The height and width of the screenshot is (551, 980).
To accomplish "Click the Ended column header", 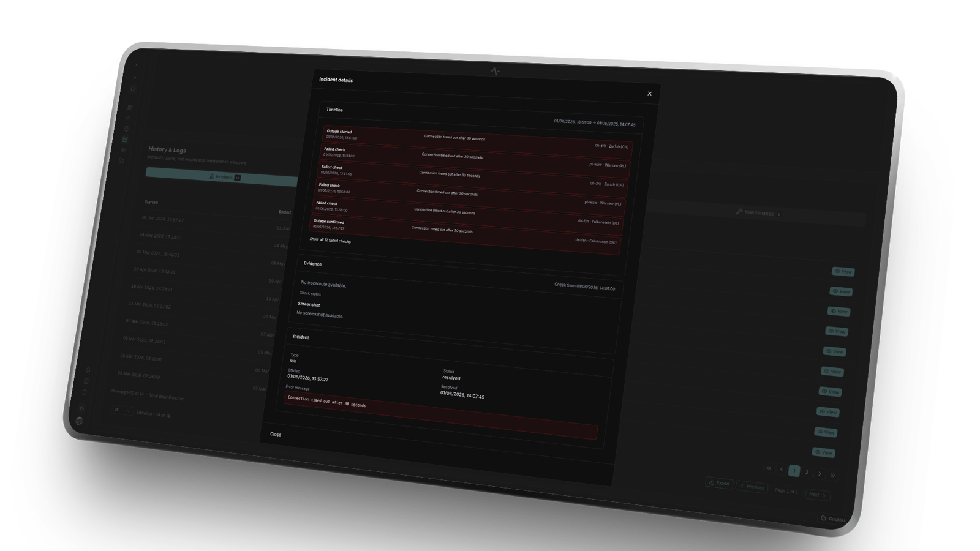I will [x=285, y=212].
